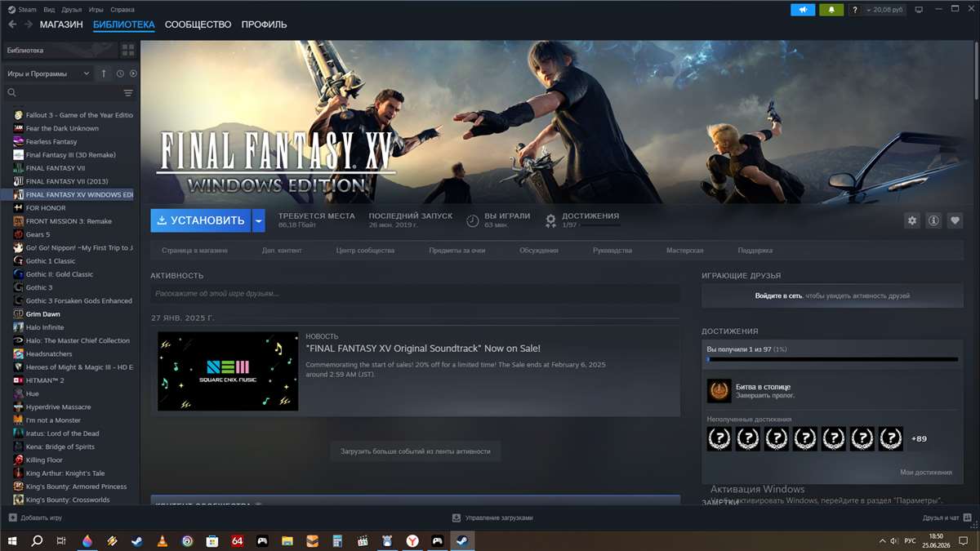Click Загрузить больше событий из ленты активности

click(x=416, y=451)
